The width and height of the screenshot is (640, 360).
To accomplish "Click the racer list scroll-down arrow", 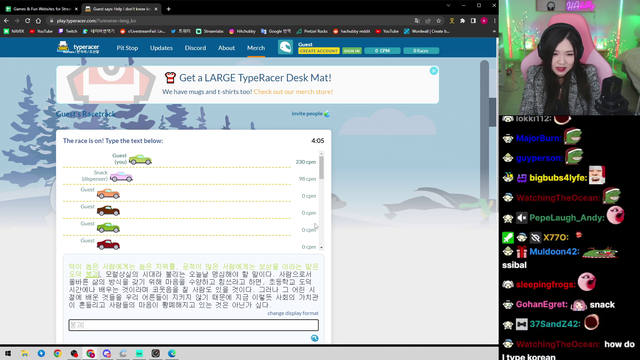I will 321,247.
